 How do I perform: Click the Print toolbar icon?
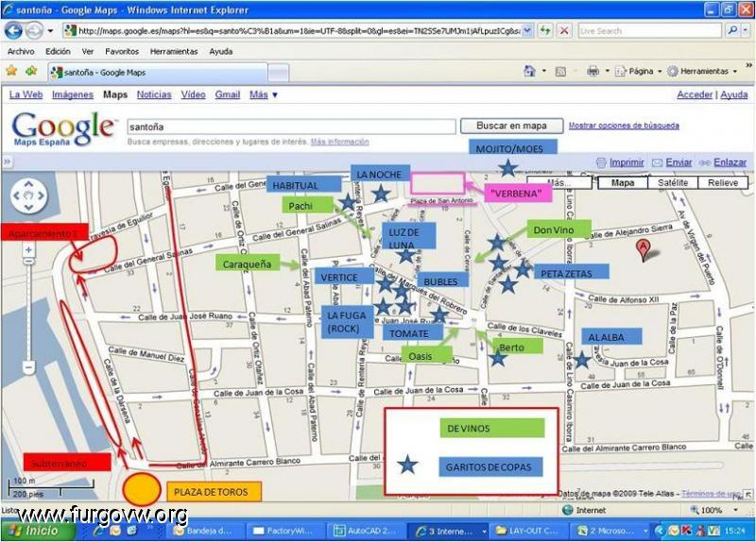coord(593,72)
